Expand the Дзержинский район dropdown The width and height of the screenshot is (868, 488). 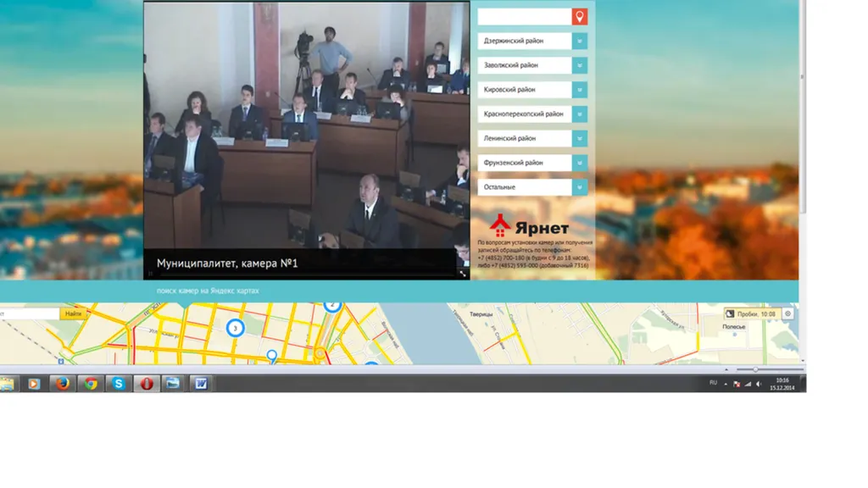click(x=579, y=41)
